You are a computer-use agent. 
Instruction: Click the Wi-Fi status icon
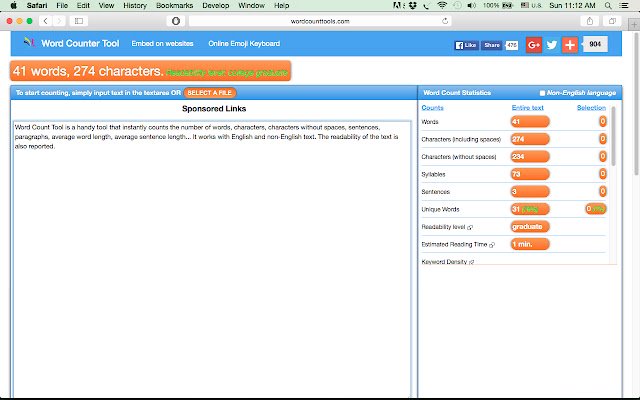442,5
